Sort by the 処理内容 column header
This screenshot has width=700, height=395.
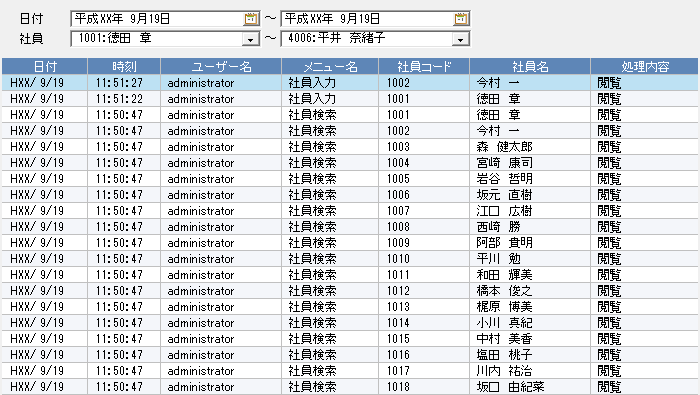pyautogui.click(x=644, y=67)
